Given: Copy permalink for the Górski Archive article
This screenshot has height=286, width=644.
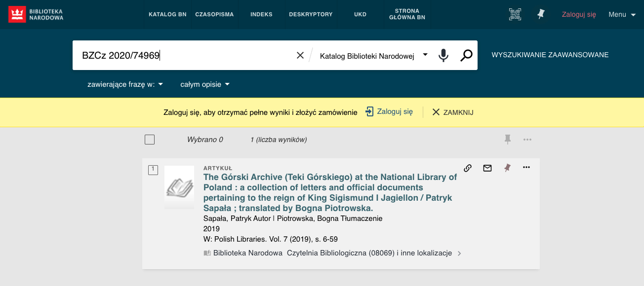Looking at the screenshot, I should [x=468, y=168].
